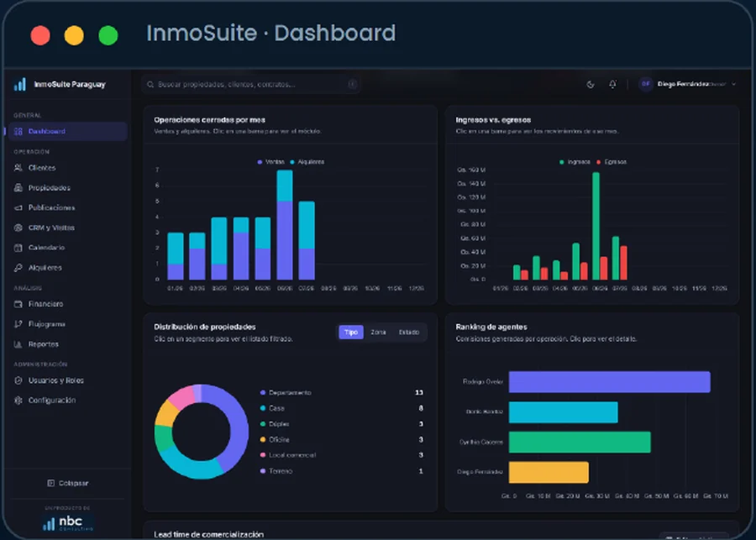Select the Zona tab

click(x=378, y=333)
